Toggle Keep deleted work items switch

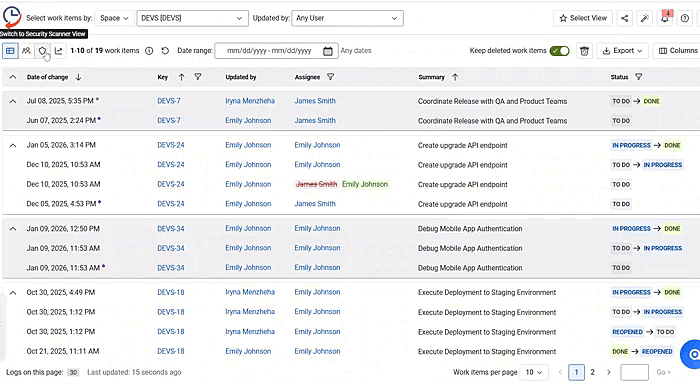click(x=559, y=51)
